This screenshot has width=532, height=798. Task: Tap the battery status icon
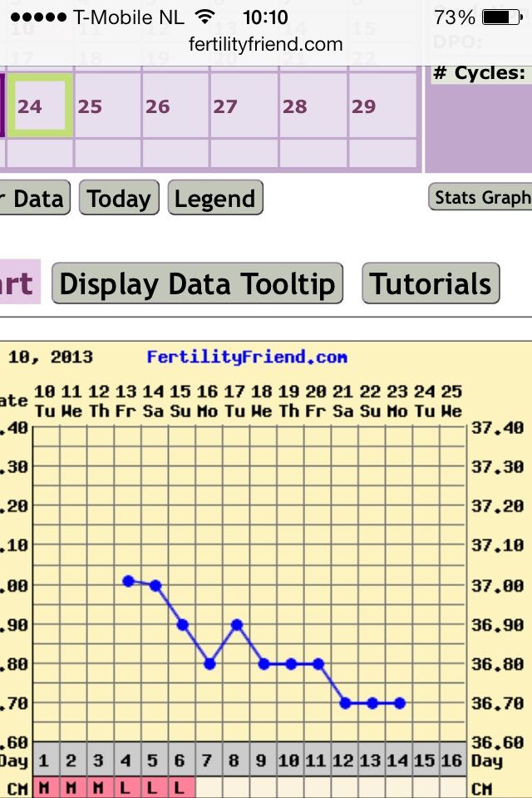(x=502, y=17)
